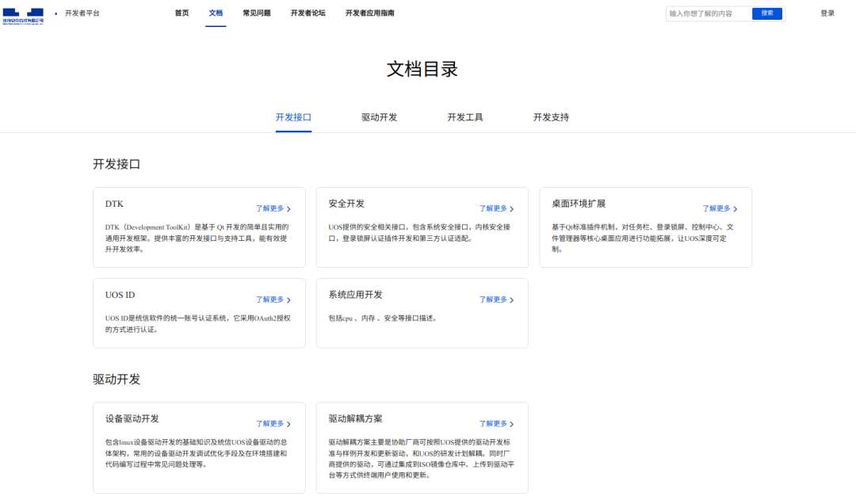Click the 文档目录 page heading
Image resolution: width=856 pixels, height=504 pixels.
(422, 70)
